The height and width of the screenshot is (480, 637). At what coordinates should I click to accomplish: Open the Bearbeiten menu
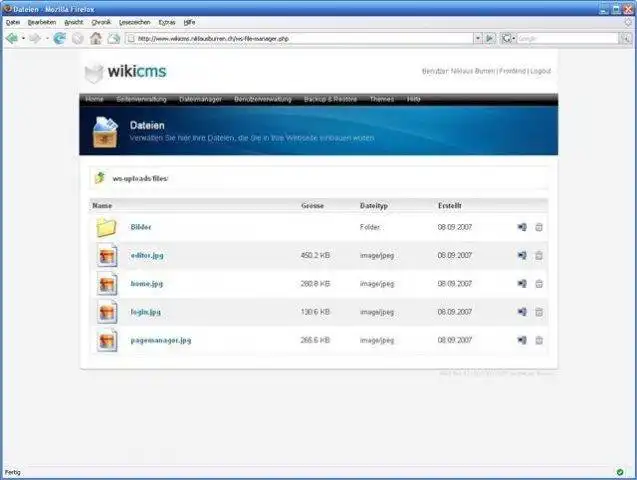click(x=42, y=22)
